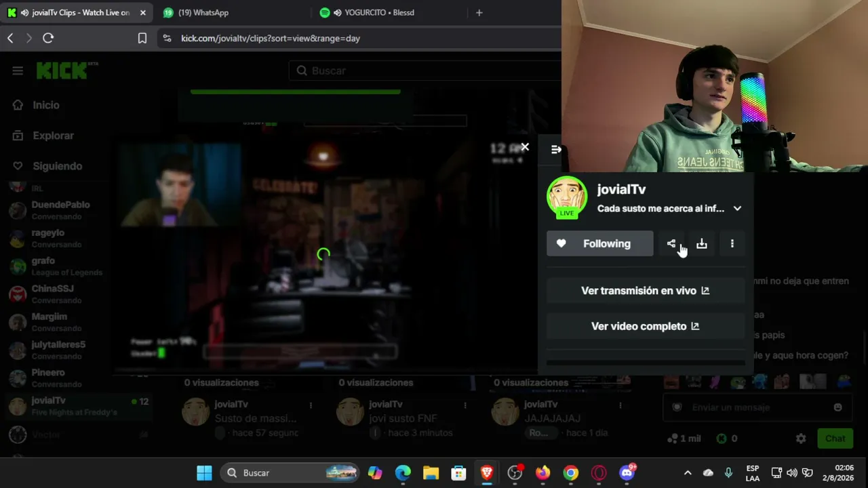Open File Explorer from the taskbar
This screenshot has height=488, width=868.
(x=431, y=473)
